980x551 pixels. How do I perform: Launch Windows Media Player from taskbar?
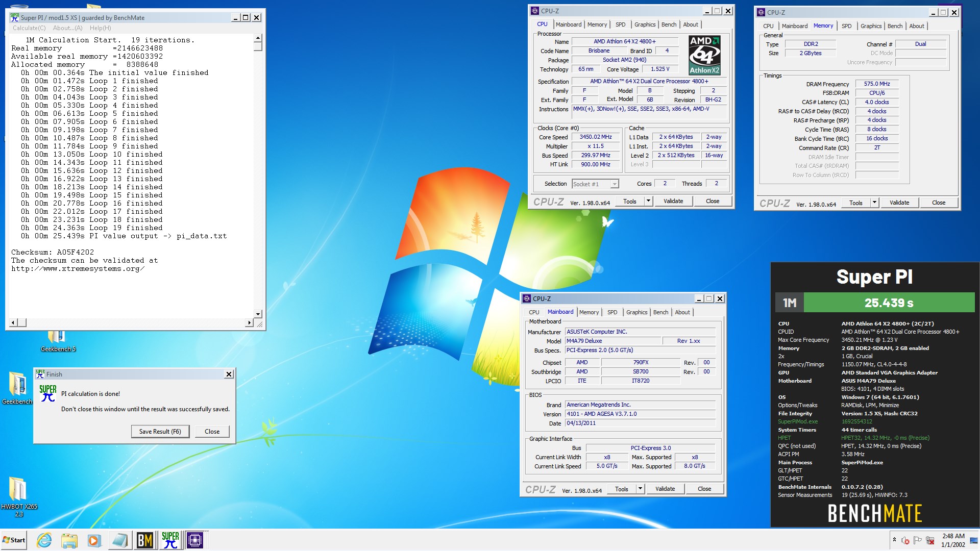(94, 540)
